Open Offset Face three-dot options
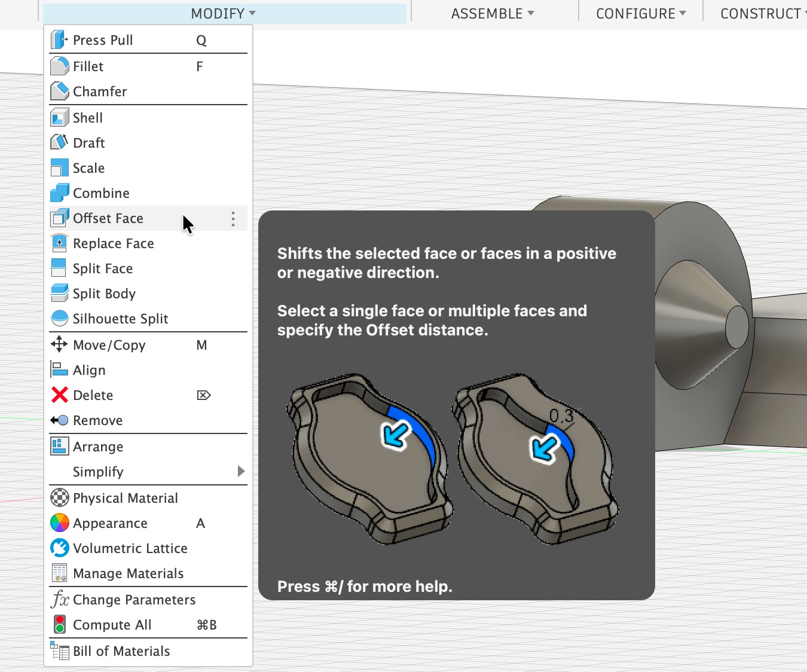 [233, 219]
